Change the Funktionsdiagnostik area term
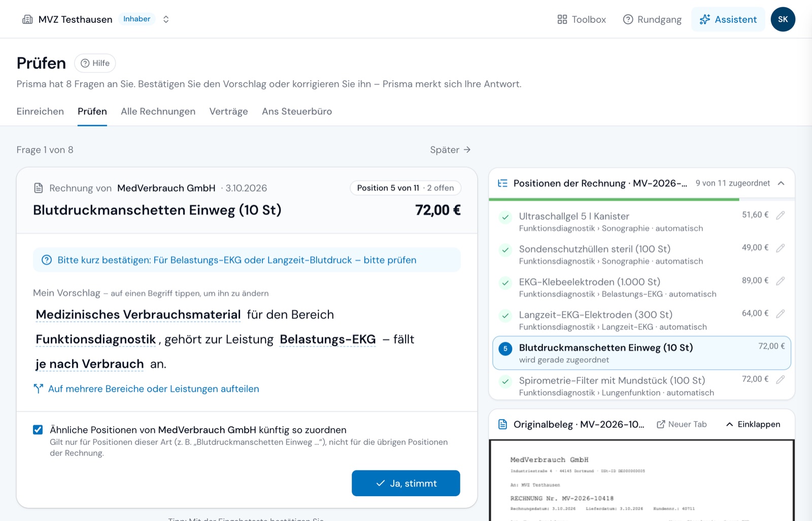The height and width of the screenshot is (521, 812). tap(96, 339)
